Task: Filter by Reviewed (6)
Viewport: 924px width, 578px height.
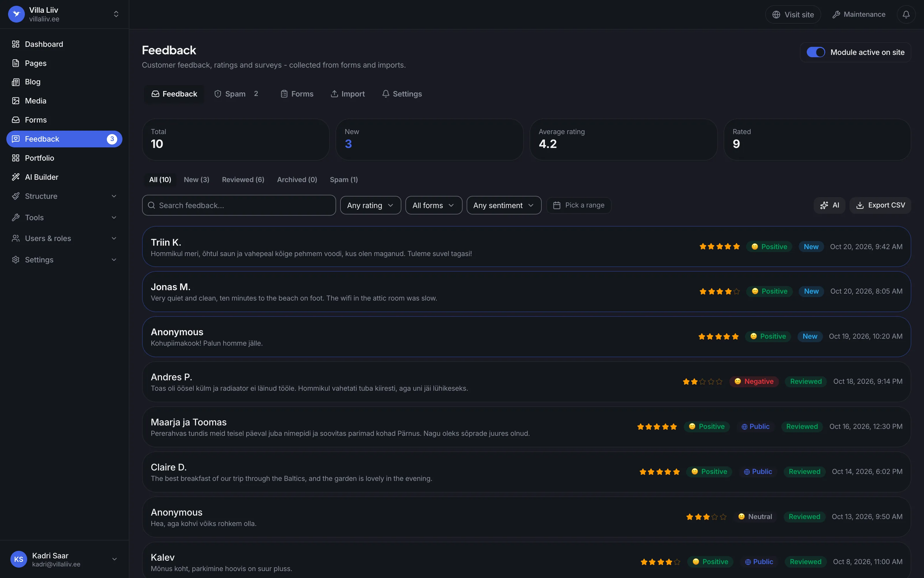Action: 243,180
